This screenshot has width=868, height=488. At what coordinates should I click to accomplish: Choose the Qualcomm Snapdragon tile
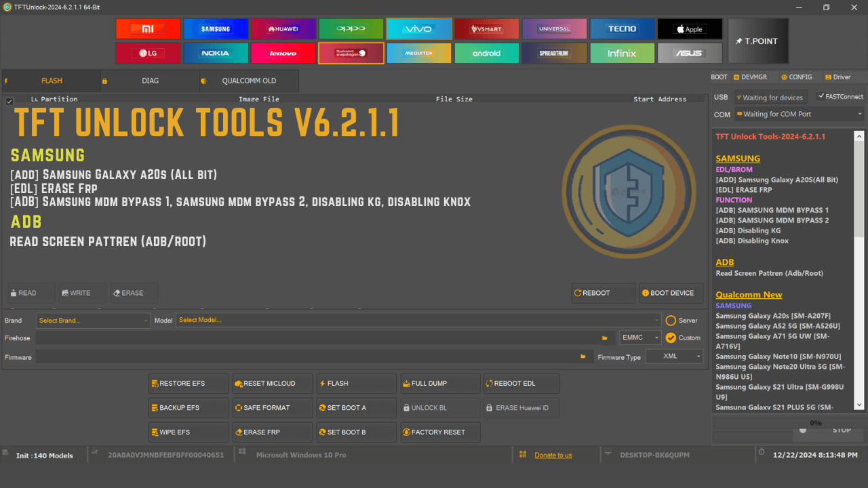(351, 53)
